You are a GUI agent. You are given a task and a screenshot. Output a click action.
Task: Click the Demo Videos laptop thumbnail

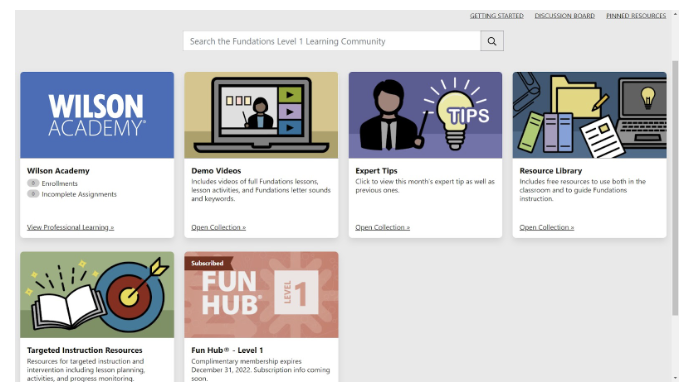coord(261,115)
